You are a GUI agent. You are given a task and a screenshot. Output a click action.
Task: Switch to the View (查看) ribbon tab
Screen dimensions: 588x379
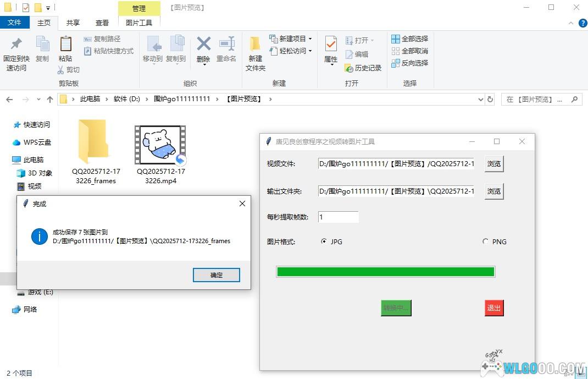tap(102, 23)
